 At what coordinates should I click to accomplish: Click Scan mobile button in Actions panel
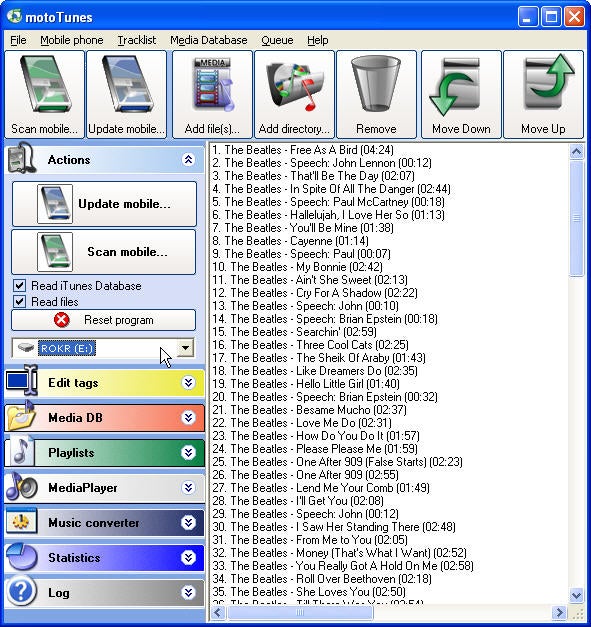coord(104,252)
